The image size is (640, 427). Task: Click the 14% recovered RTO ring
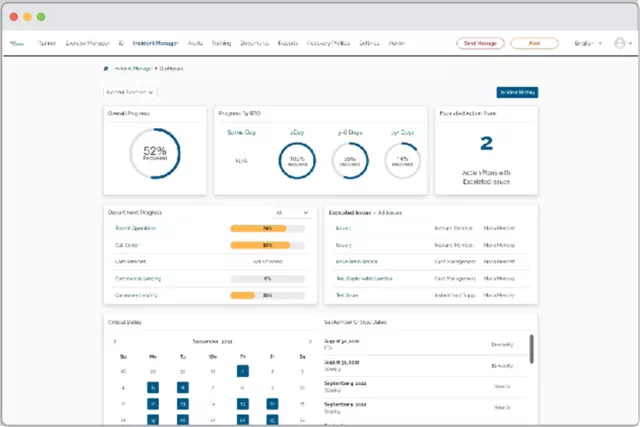[x=402, y=160]
